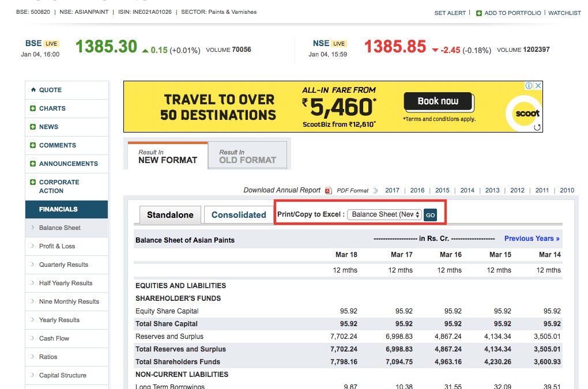Click the plus icon beside CHARTS
This screenshot has width=588, height=389.
click(x=33, y=108)
